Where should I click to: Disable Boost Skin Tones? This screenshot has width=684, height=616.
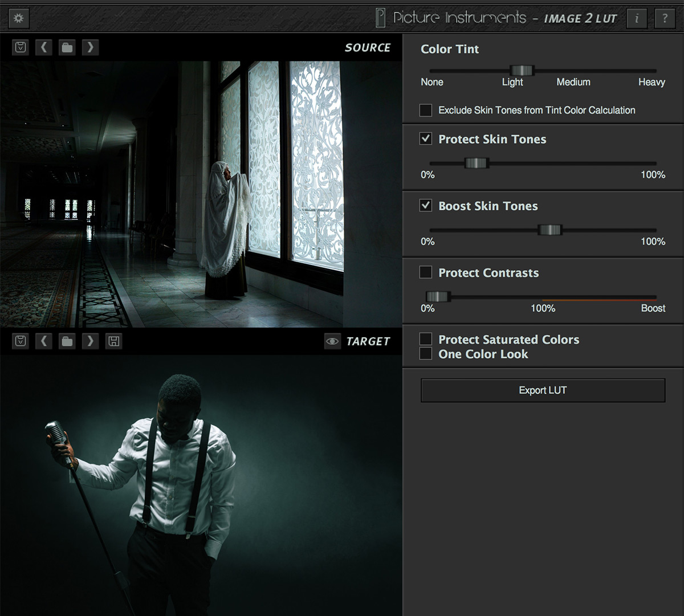[x=425, y=206]
